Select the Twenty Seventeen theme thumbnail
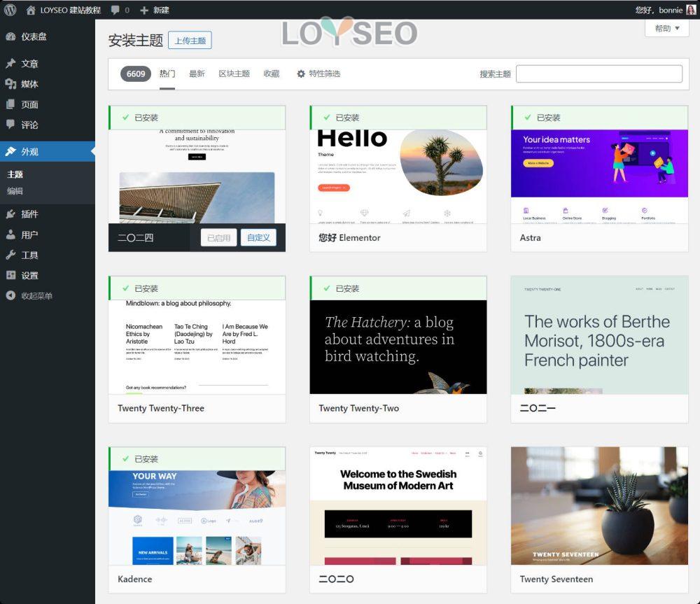This screenshot has width=700, height=604. (x=599, y=505)
